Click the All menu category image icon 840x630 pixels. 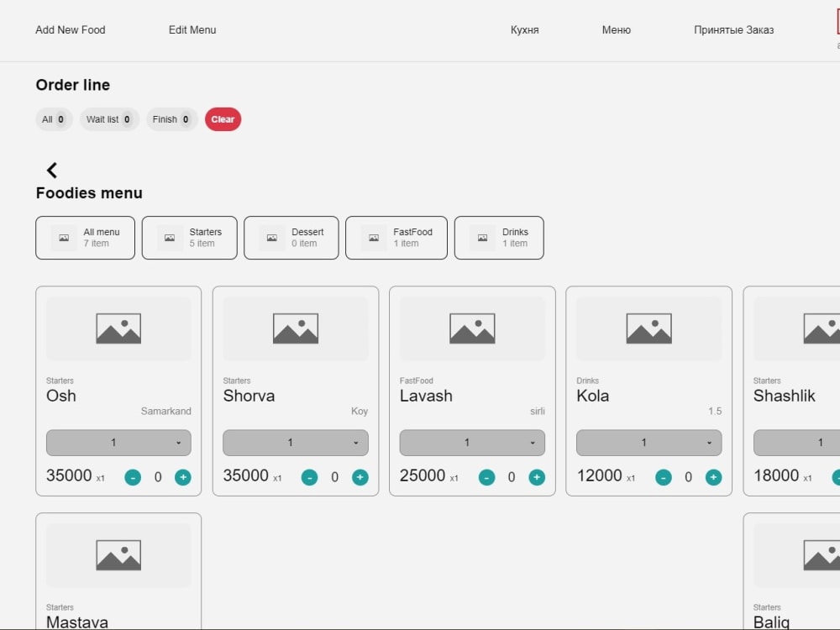(64, 238)
